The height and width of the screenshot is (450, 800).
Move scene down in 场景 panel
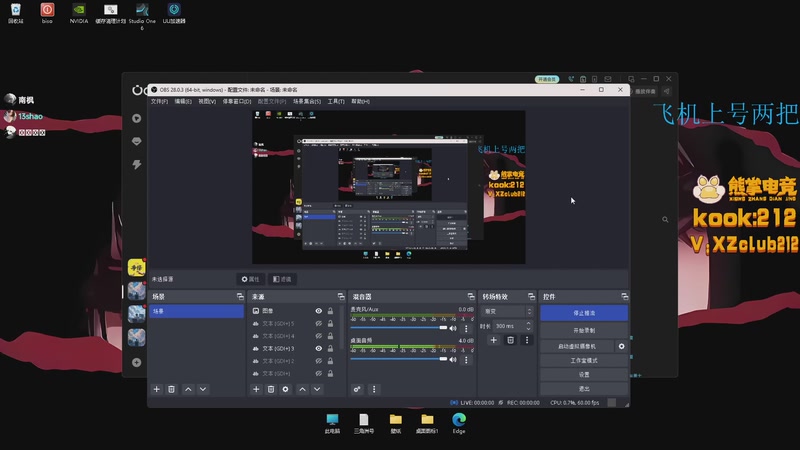[x=203, y=389]
